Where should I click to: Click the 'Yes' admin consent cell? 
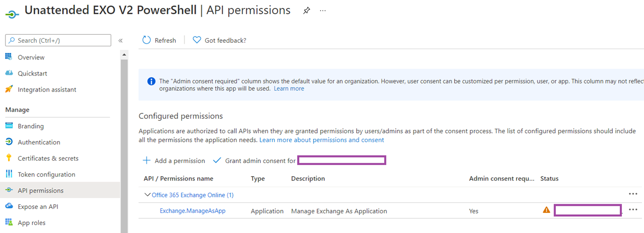(474, 211)
